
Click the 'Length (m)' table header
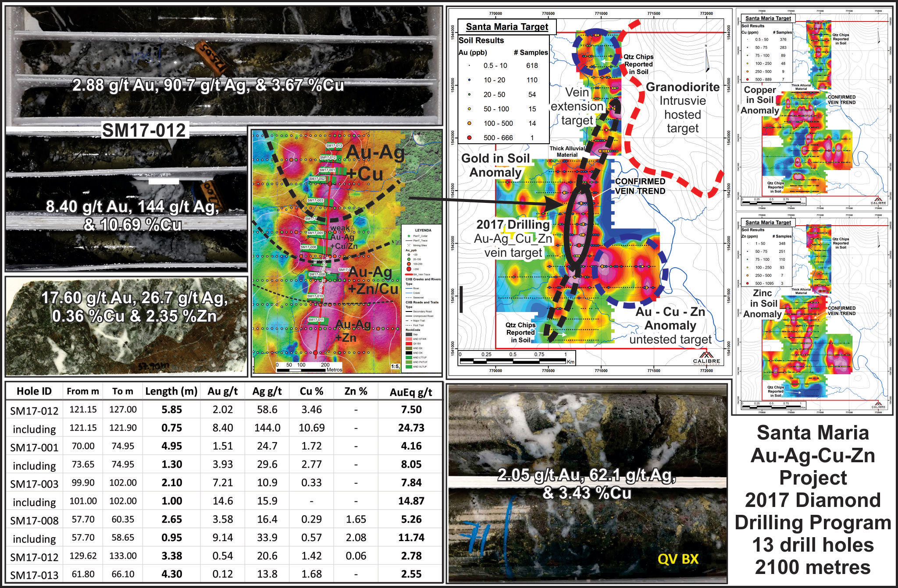coord(171,391)
